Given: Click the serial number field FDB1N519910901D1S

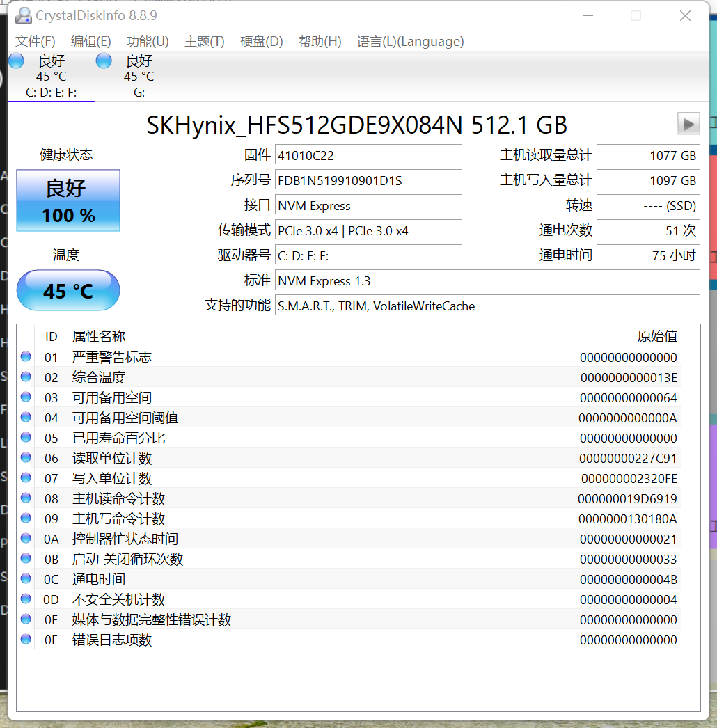Looking at the screenshot, I should pos(368,180).
